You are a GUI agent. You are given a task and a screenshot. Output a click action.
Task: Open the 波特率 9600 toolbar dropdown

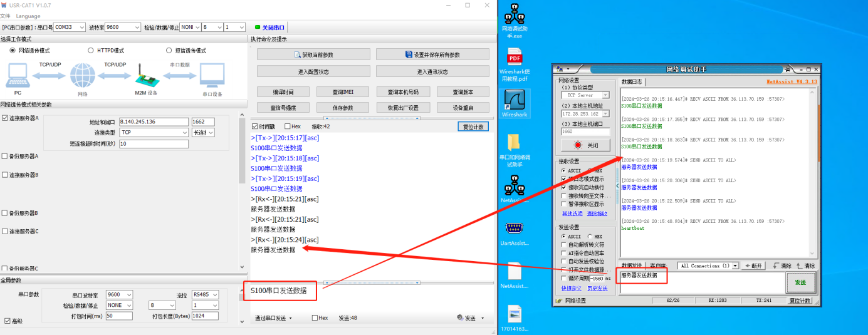click(x=123, y=28)
